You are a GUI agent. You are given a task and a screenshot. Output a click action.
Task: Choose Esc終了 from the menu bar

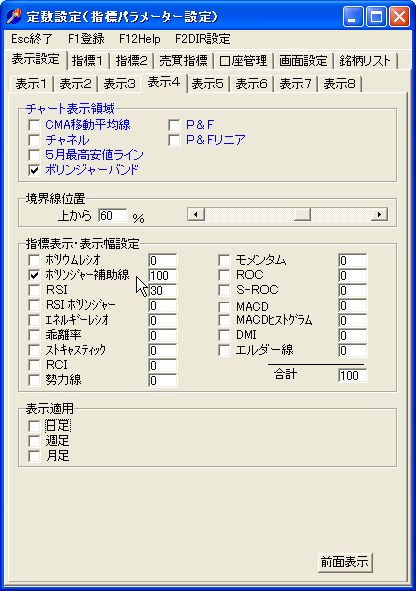32,39
